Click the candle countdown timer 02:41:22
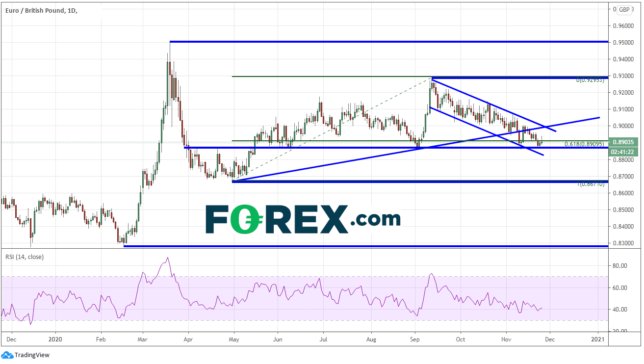Screen dimensions: 644x364 pyautogui.click(x=624, y=152)
